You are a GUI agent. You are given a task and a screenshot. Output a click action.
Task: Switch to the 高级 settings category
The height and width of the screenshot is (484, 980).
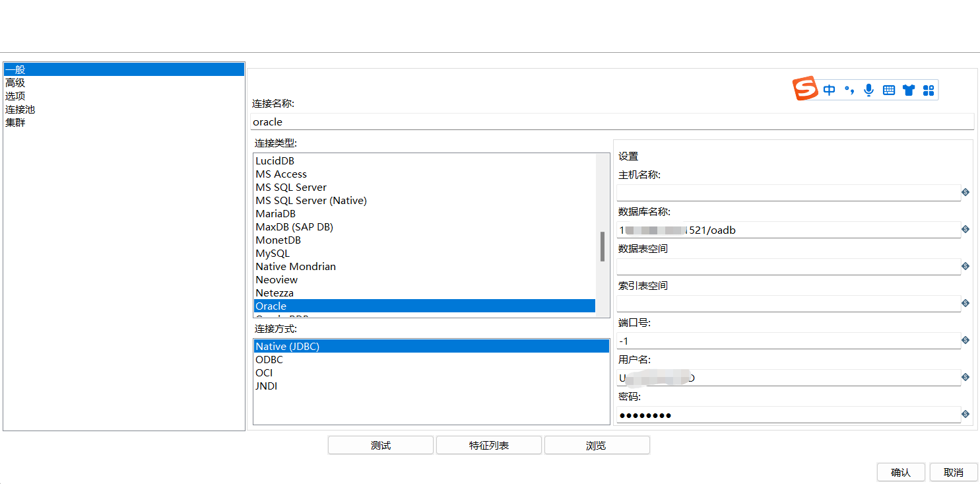tap(124, 83)
